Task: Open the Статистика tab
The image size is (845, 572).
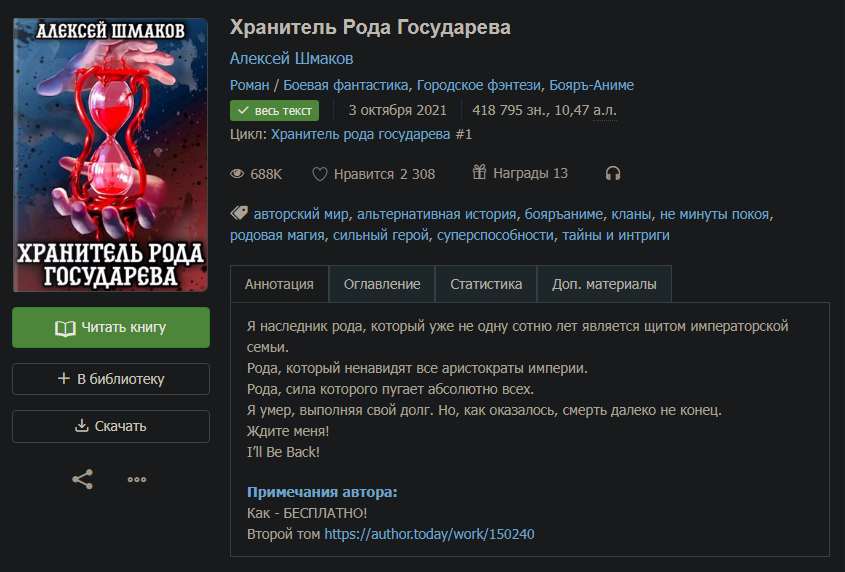Action: point(486,284)
